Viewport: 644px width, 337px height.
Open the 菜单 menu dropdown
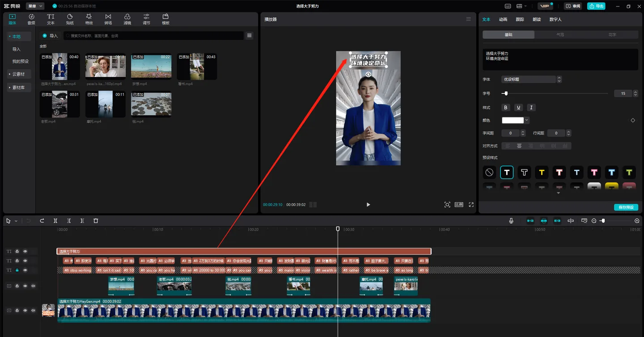[35, 6]
